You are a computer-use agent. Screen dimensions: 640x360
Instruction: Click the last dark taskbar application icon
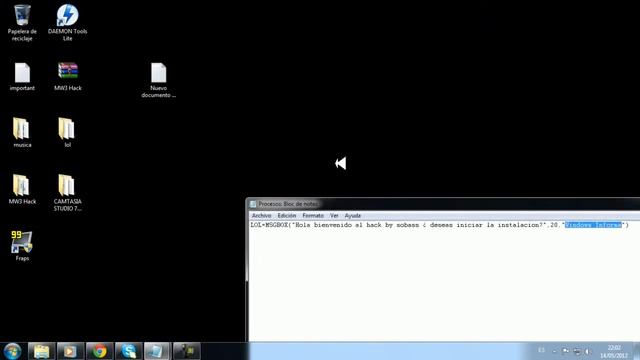pos(186,351)
